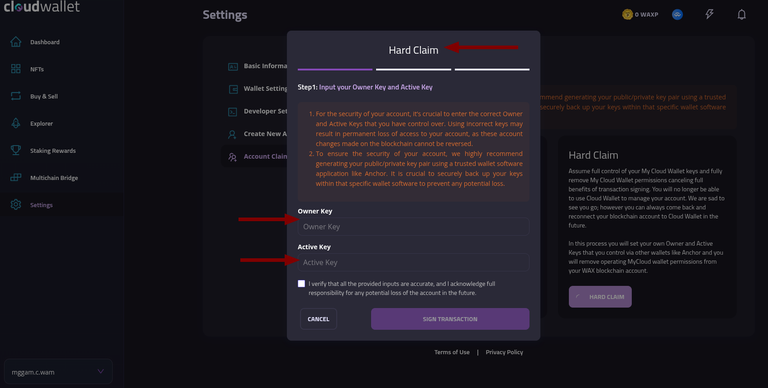Image resolution: width=768 pixels, height=388 pixels.
Task: Open the Explorer rocket icon
Action: click(x=16, y=123)
